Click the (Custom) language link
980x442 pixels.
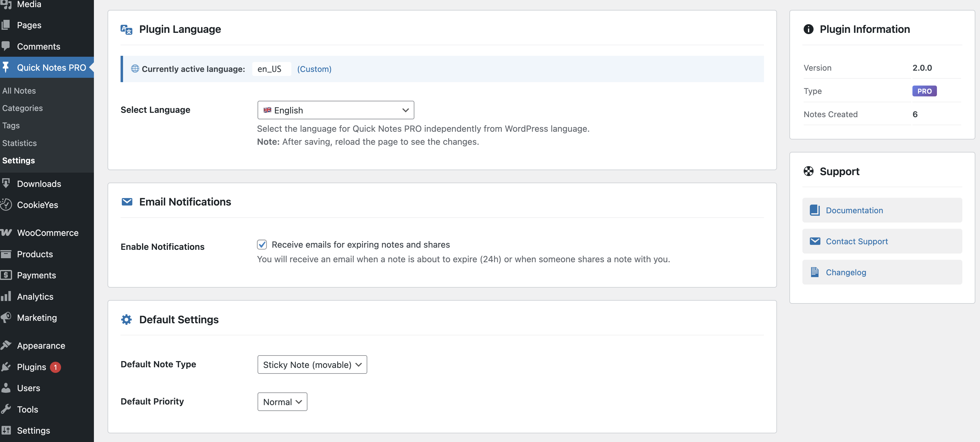point(314,69)
